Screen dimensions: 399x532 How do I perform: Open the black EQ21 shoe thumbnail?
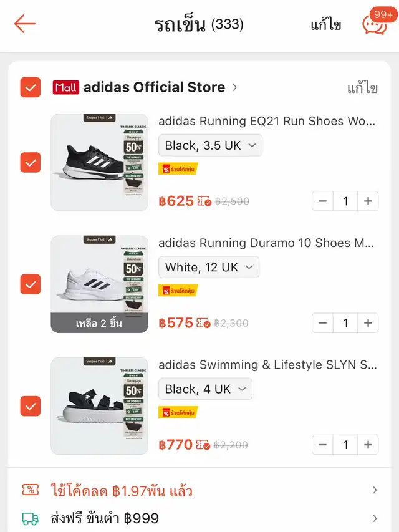click(100, 162)
